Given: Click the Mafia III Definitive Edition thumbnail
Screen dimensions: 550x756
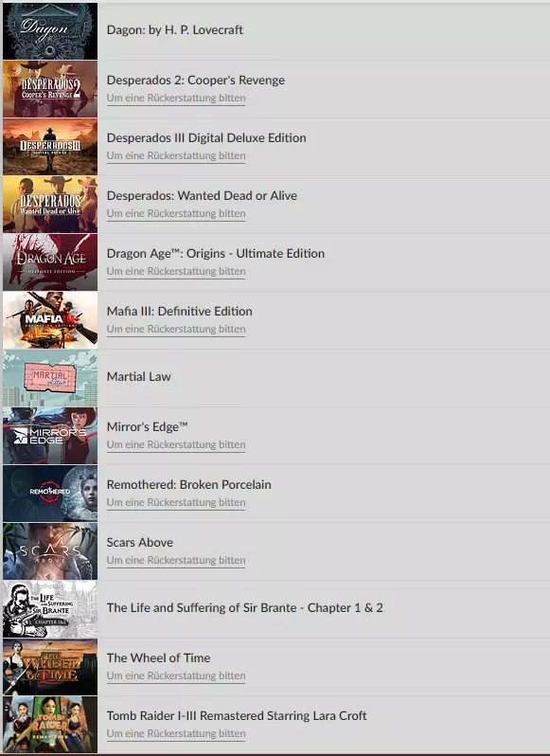Looking at the screenshot, I should point(50,320).
